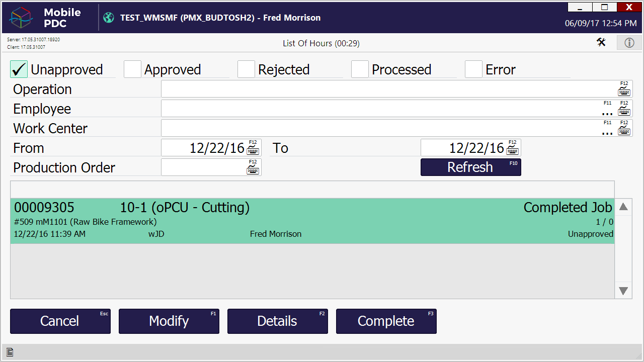Open the tools settings icon
Screen dimensions: 644x362
[x=601, y=43]
